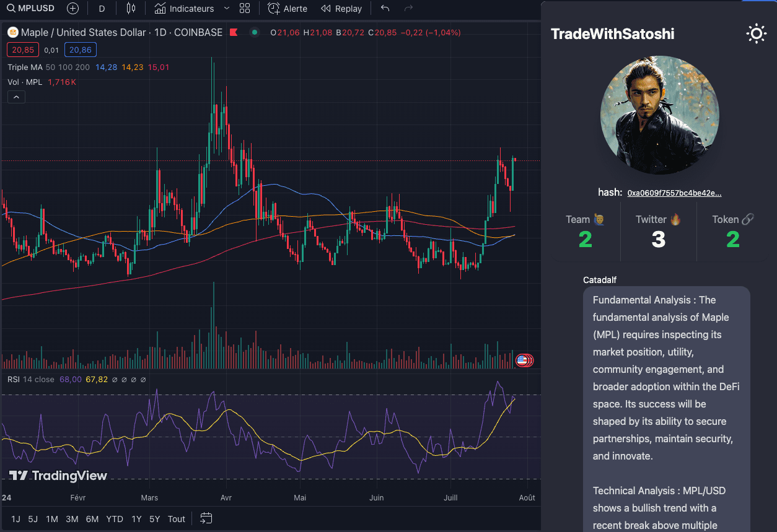This screenshot has height=532, width=777.
Task: Click the MPLUSD symbol search
Action: click(x=31, y=9)
